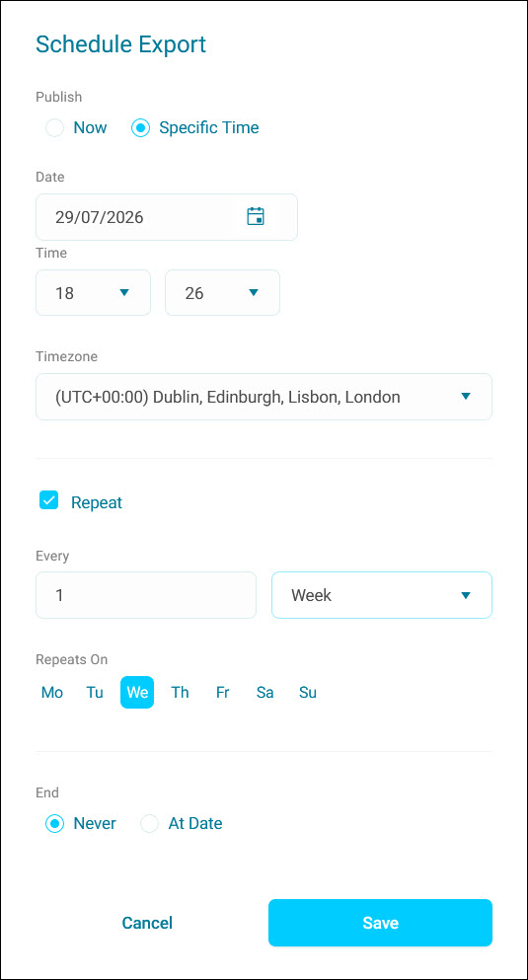
Task: Toggle Monday in Repeats On
Action: point(52,693)
